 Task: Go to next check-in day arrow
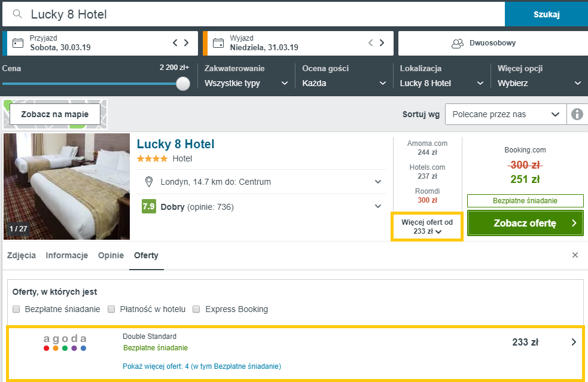click(x=187, y=43)
